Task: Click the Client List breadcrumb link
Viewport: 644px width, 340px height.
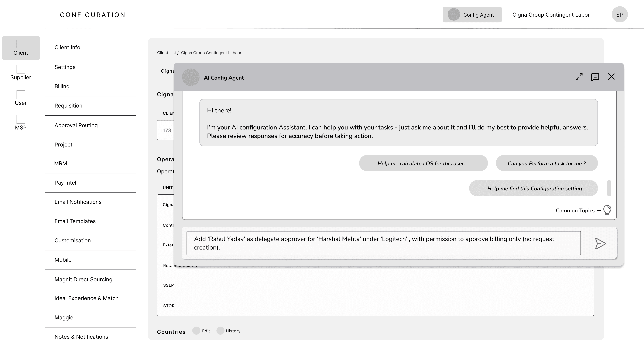Action: [x=167, y=53]
